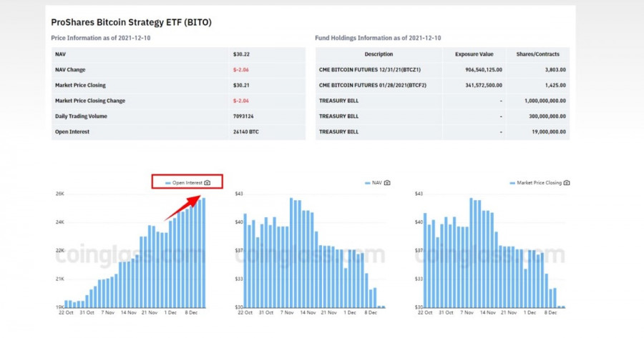Image resolution: width=644 pixels, height=338 pixels.
Task: Click the Exposure Value column header
Action: tap(474, 54)
